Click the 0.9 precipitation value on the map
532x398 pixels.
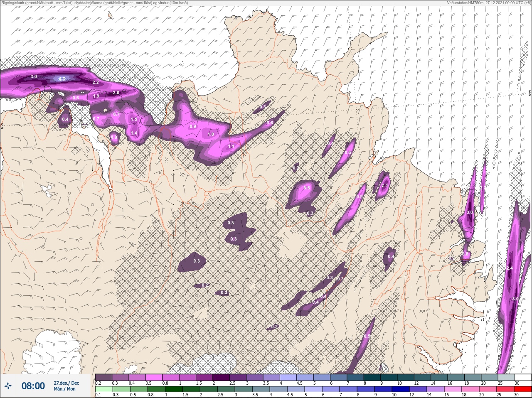193,126
